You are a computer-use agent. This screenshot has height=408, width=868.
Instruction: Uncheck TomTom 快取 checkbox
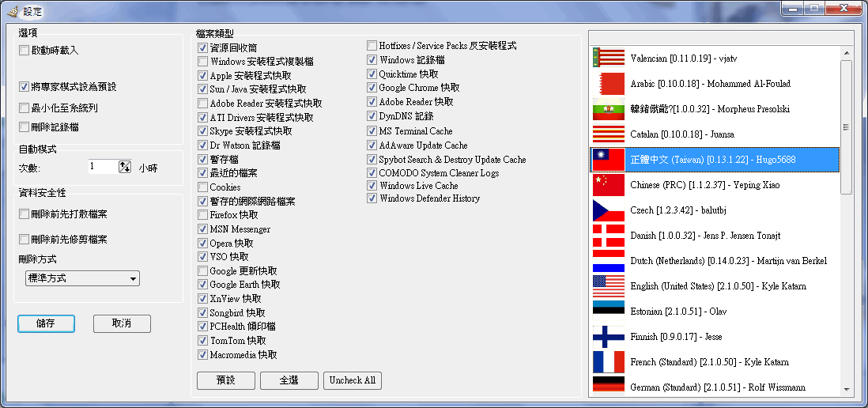[202, 341]
